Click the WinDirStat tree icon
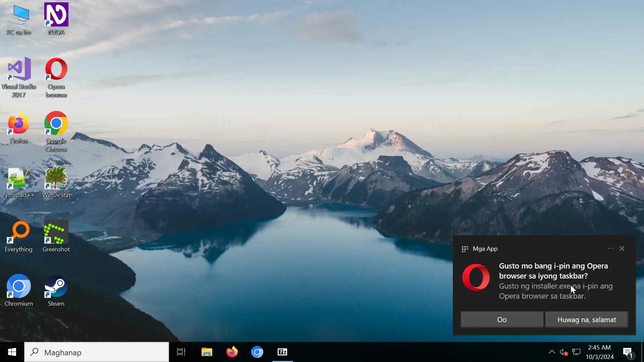 click(56, 178)
